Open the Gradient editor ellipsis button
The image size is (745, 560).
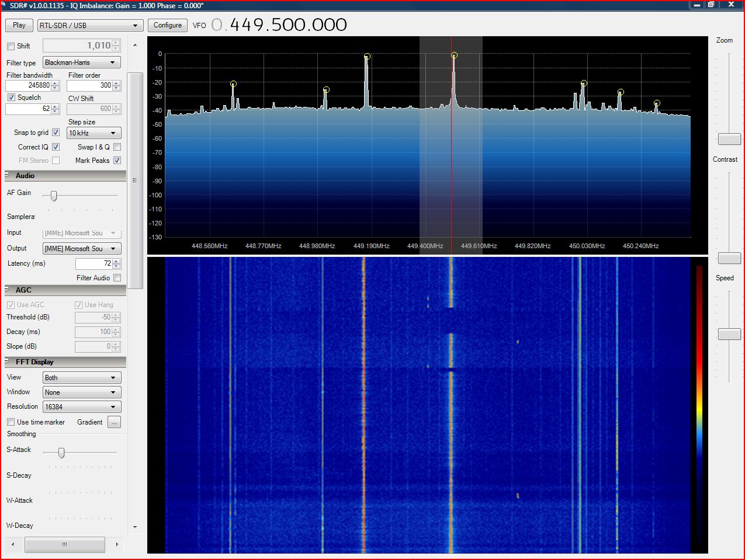point(114,422)
